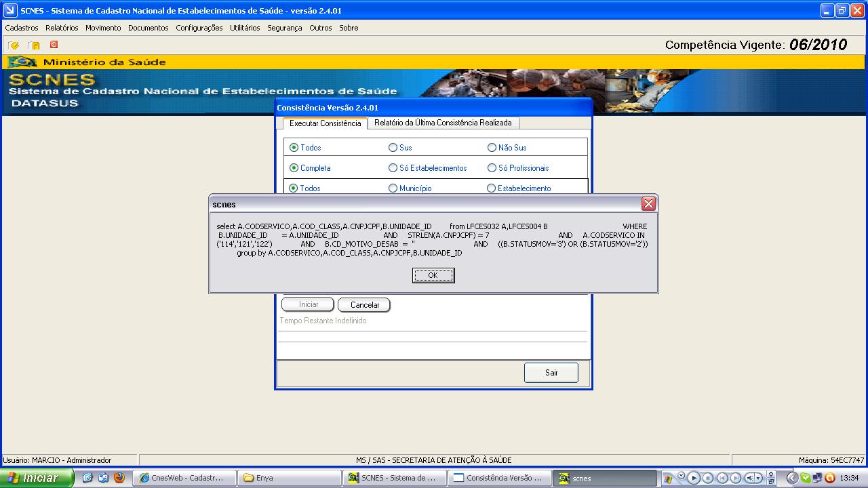The width and height of the screenshot is (868, 488).
Task: Switch to Executar Consistência tab
Action: pyautogui.click(x=325, y=123)
